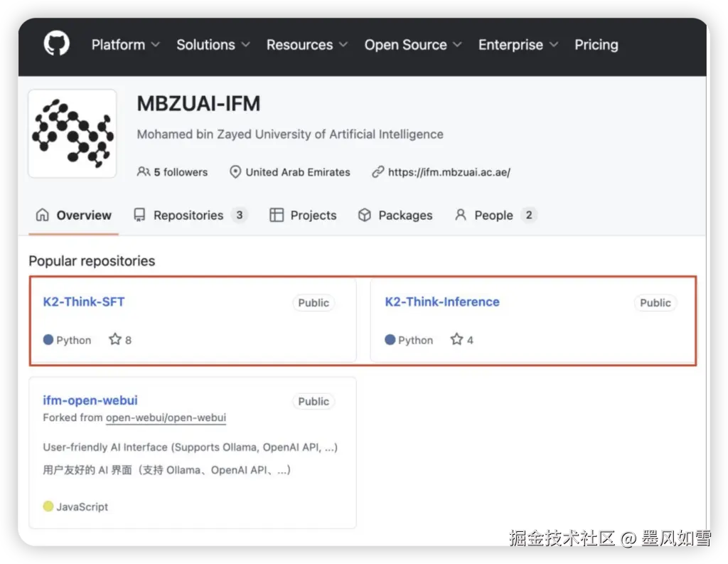728x564 pixels.
Task: Click the Packages box icon
Action: pyautogui.click(x=365, y=215)
